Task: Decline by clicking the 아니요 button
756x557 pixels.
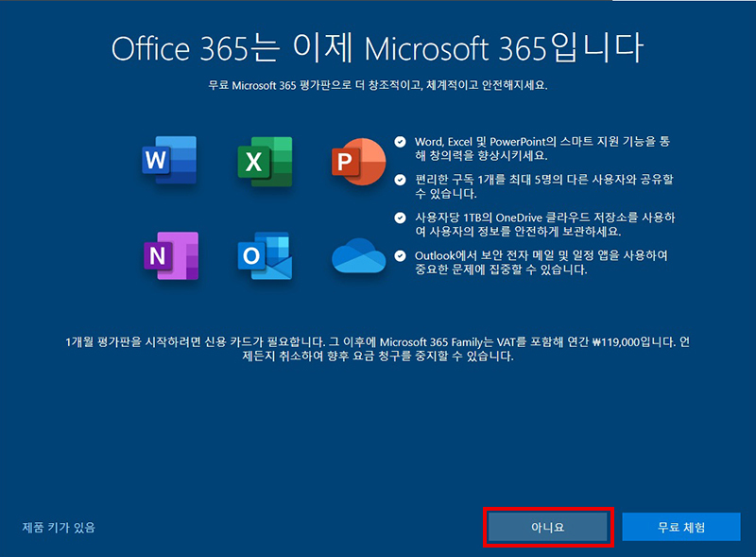Action: (x=548, y=527)
